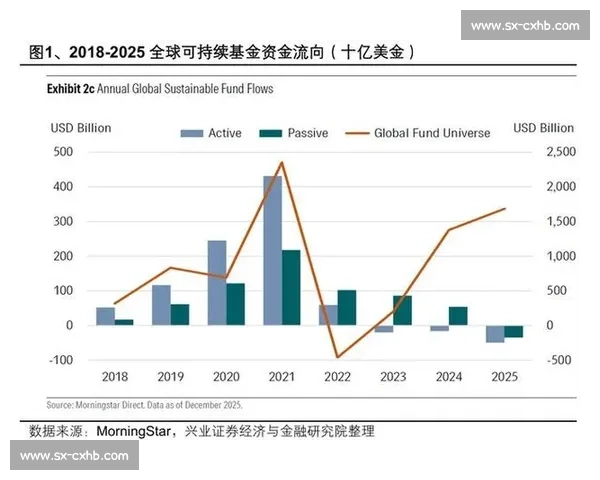Click the left axis value '-100'
600x480 pixels.
point(61,360)
